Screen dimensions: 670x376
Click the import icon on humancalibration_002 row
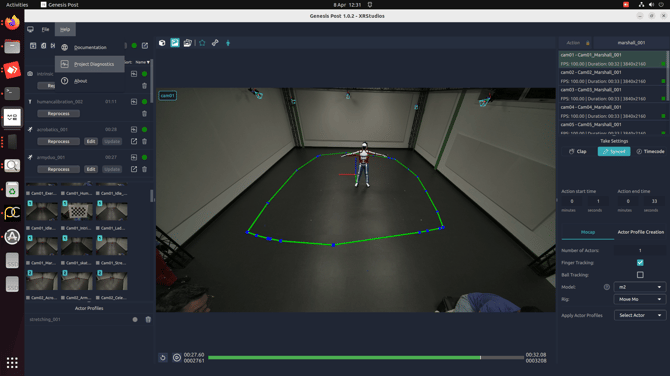pos(134,102)
